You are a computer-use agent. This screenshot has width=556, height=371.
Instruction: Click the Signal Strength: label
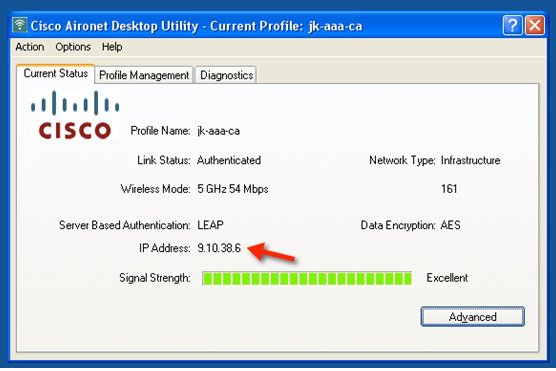[155, 278]
